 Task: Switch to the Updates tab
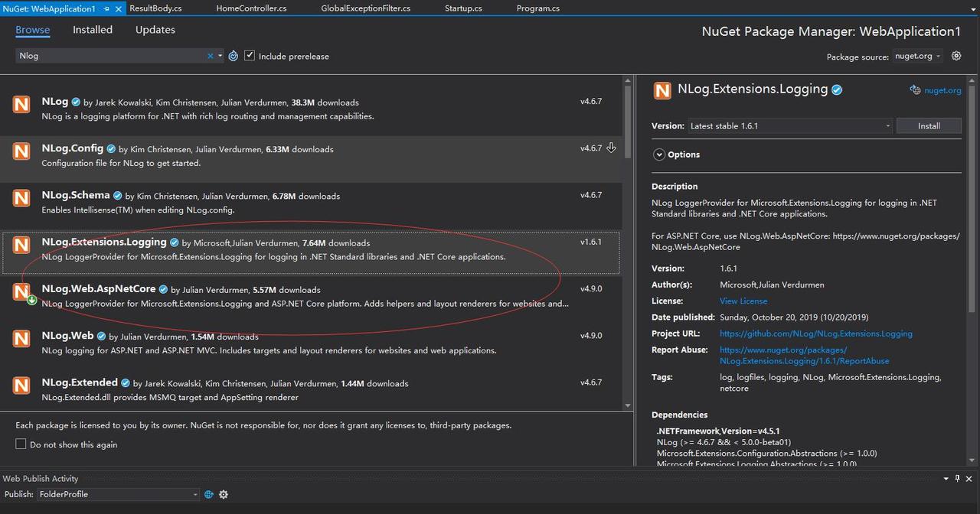pyautogui.click(x=155, y=30)
